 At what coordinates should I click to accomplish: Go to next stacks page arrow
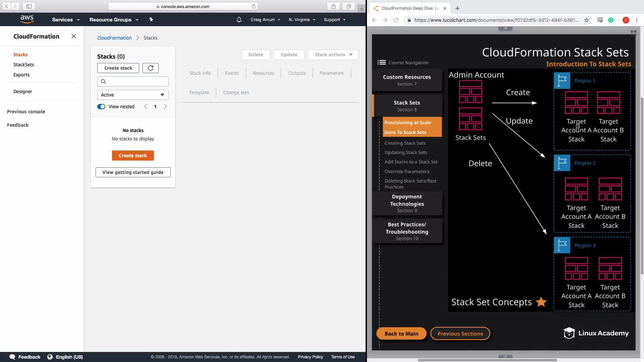[x=165, y=107]
